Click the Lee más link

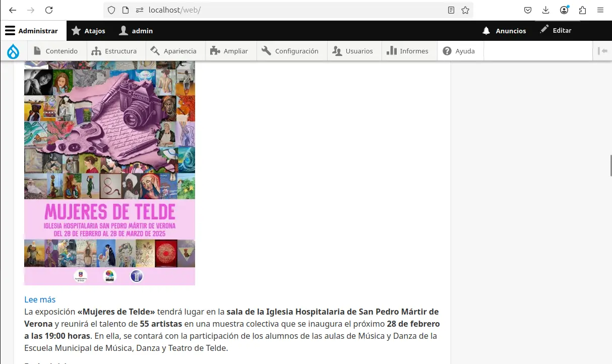[40, 299]
